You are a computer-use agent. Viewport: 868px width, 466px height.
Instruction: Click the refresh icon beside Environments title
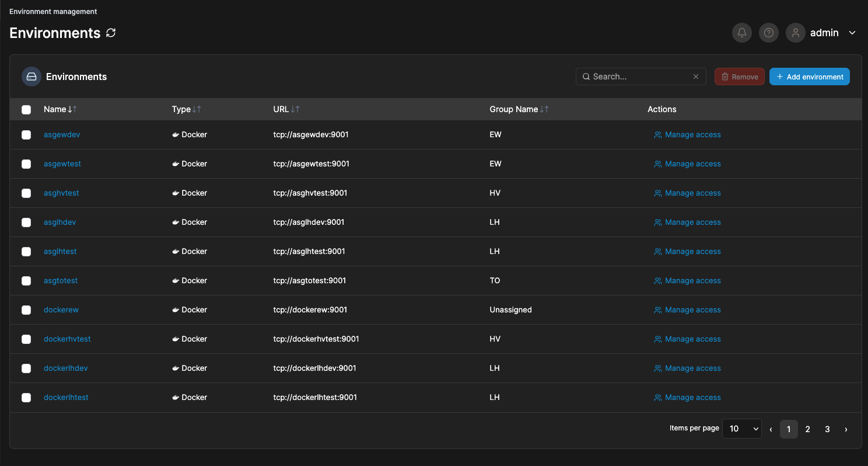point(111,33)
